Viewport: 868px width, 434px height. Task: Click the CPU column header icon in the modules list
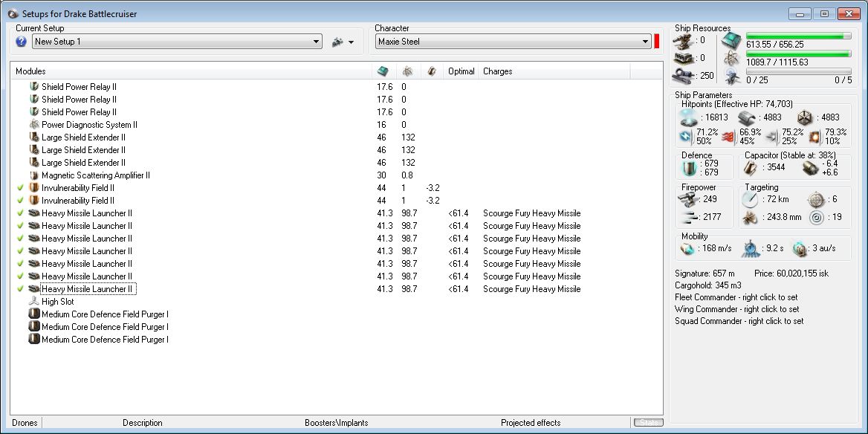383,71
